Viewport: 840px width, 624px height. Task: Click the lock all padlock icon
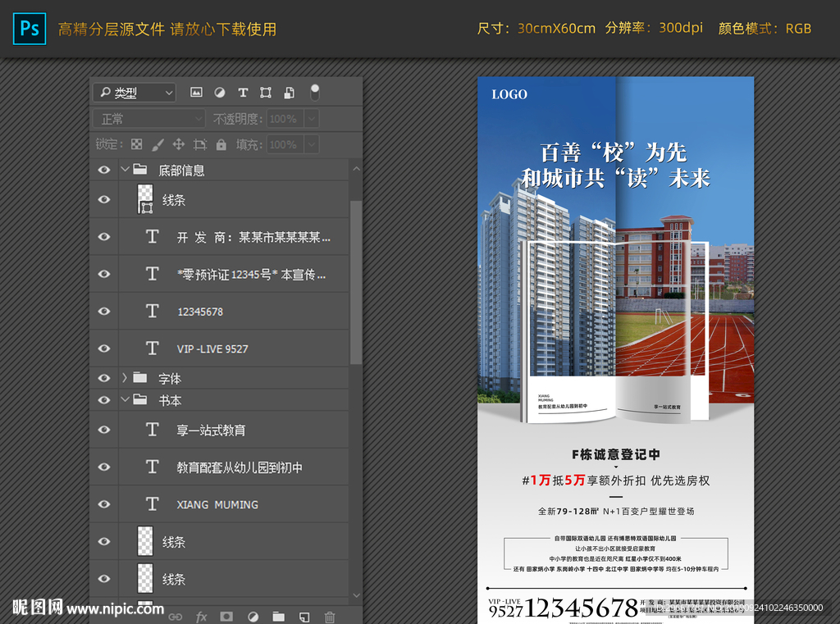coord(221,144)
